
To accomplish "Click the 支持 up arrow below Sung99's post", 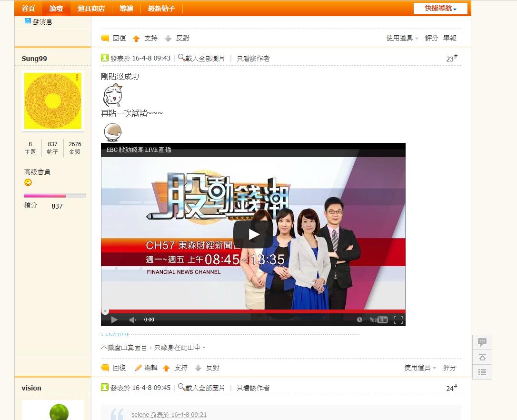I will 166,368.
